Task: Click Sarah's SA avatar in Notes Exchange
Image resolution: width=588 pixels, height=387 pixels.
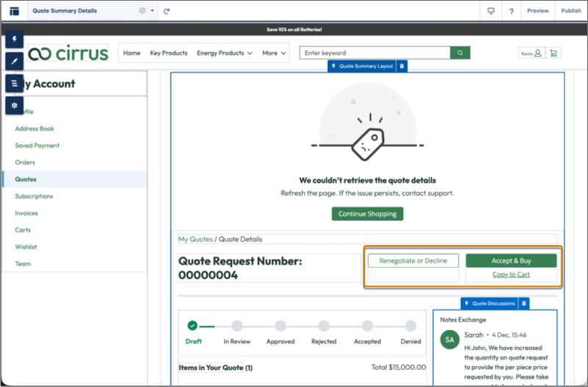Action: [x=449, y=340]
